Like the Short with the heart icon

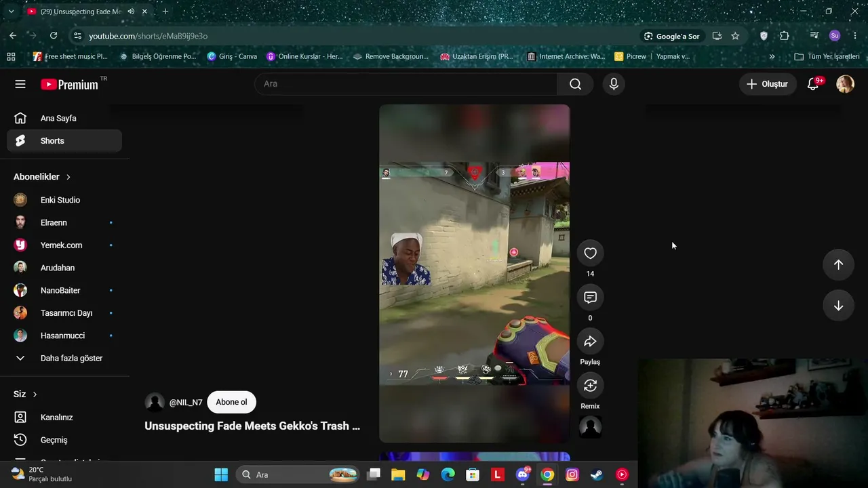(590, 253)
